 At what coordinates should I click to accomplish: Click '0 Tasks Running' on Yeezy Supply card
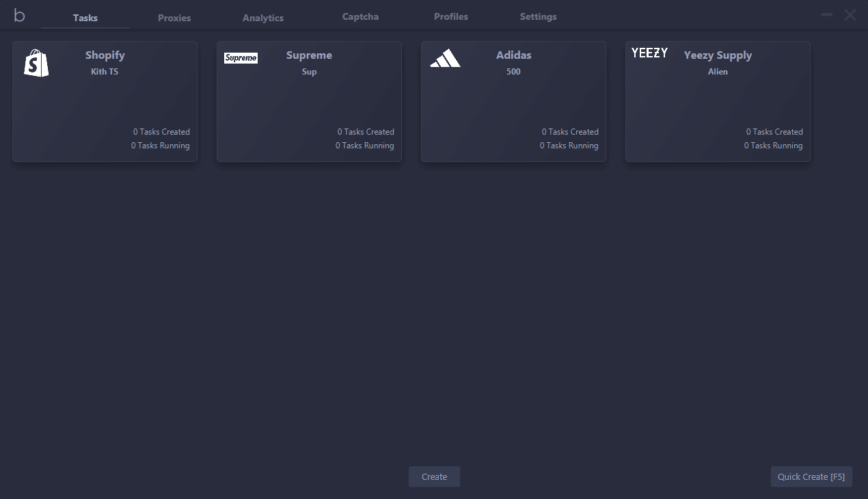coord(774,146)
